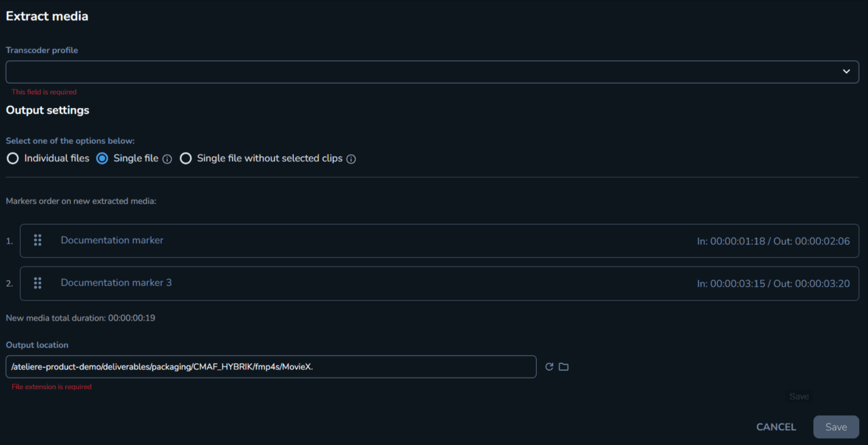The width and height of the screenshot is (868, 445).
Task: Click the Save button at bottom right
Action: (836, 427)
